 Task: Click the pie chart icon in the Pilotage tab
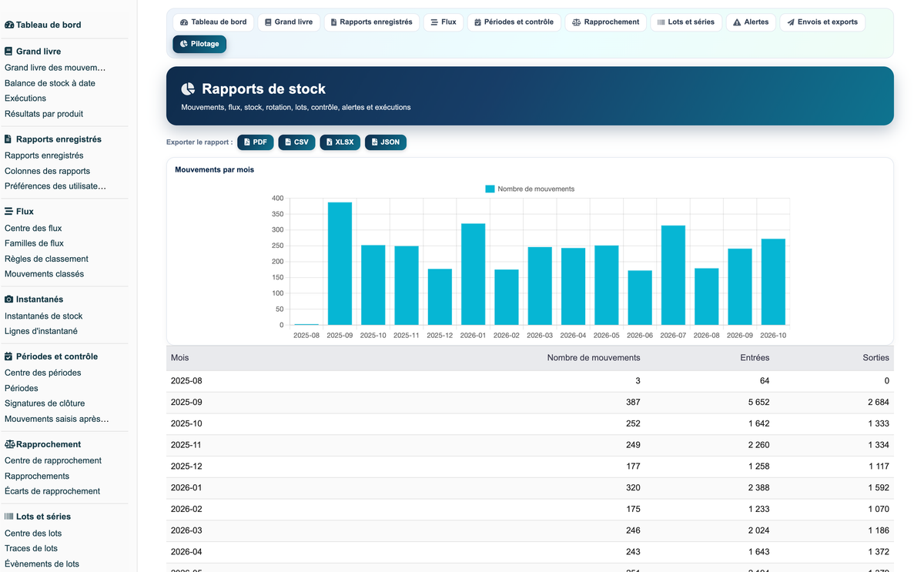click(183, 44)
